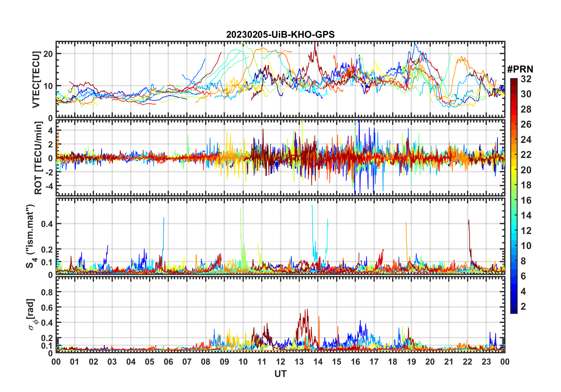The image size is (561, 392).
Task: Click the VTEC[TECU] y-axis label
Action: 36,80
